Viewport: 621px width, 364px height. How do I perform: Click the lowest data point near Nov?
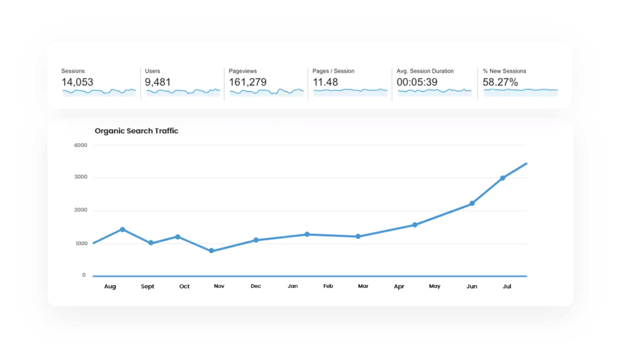click(x=211, y=251)
